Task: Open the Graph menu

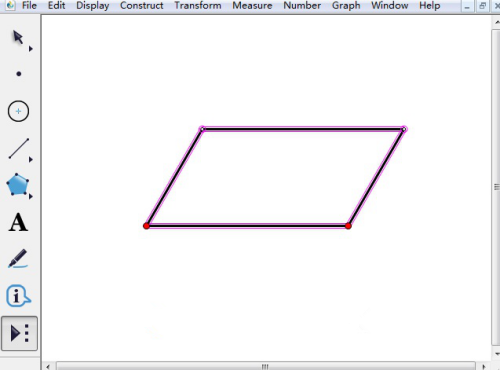Action: [346, 6]
